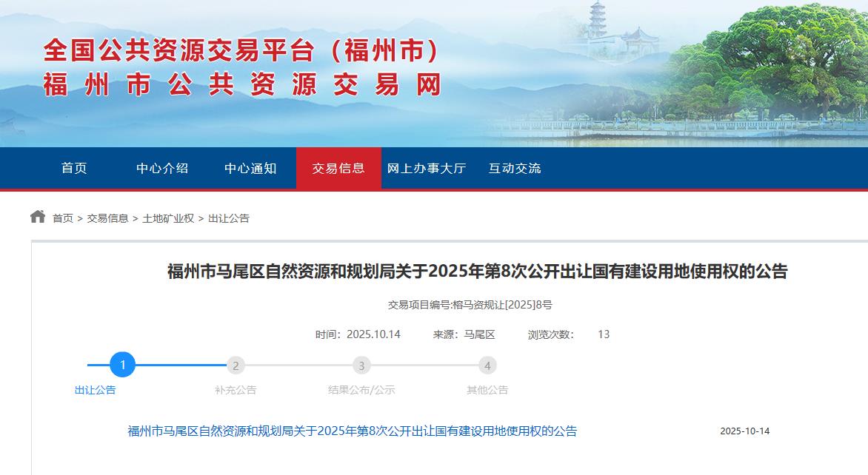Screen dimensions: 868x475
Task: Open 首页 in the navigation bar
Action: (x=74, y=169)
